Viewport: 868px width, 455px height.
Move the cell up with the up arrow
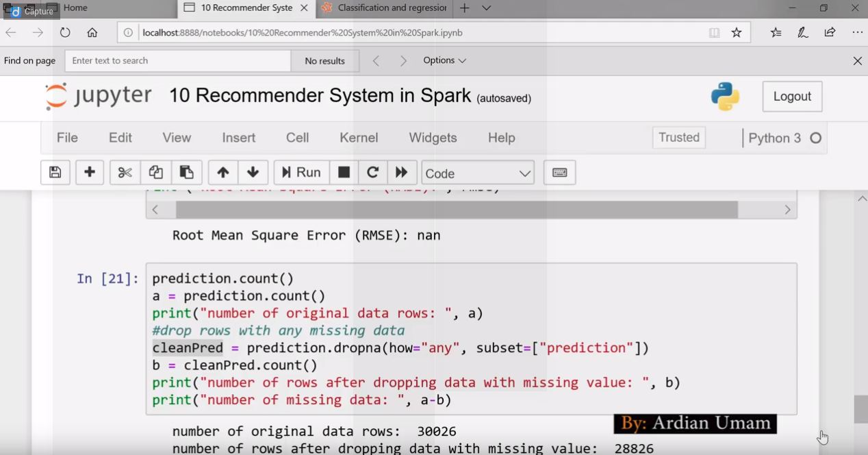click(222, 172)
